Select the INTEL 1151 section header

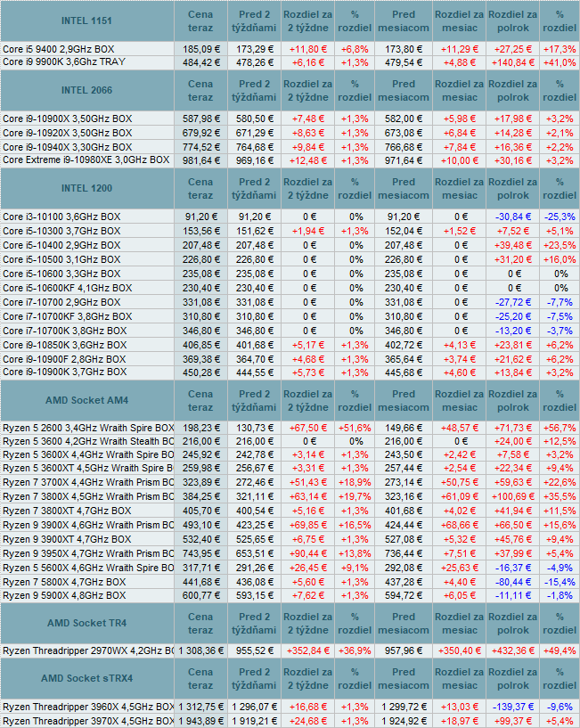tap(86, 20)
